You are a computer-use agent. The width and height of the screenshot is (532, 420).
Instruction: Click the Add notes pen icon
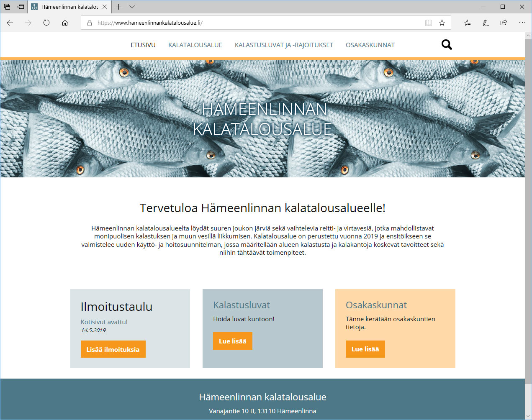pyautogui.click(x=486, y=23)
